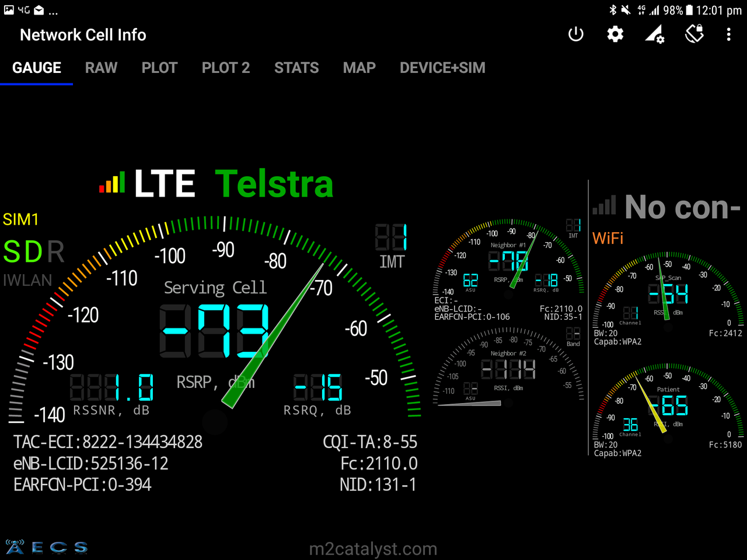
Task: Tap the IWLAN label
Action: coord(27,280)
